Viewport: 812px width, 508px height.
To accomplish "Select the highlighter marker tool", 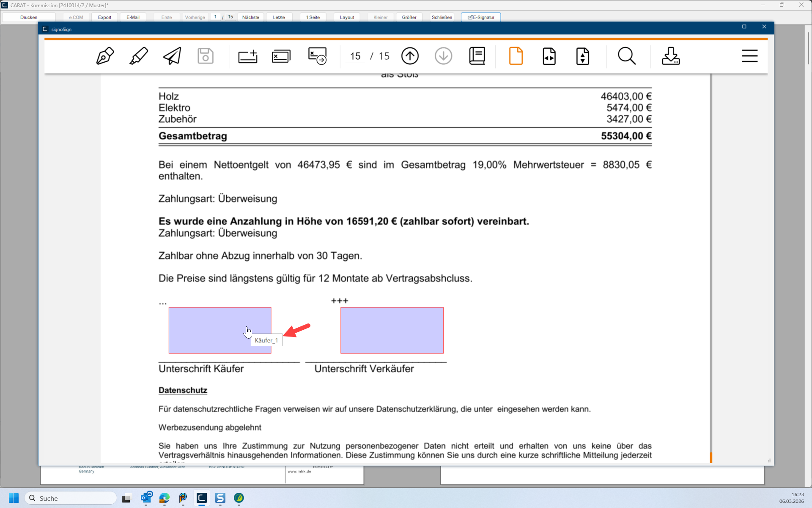I will 138,56.
